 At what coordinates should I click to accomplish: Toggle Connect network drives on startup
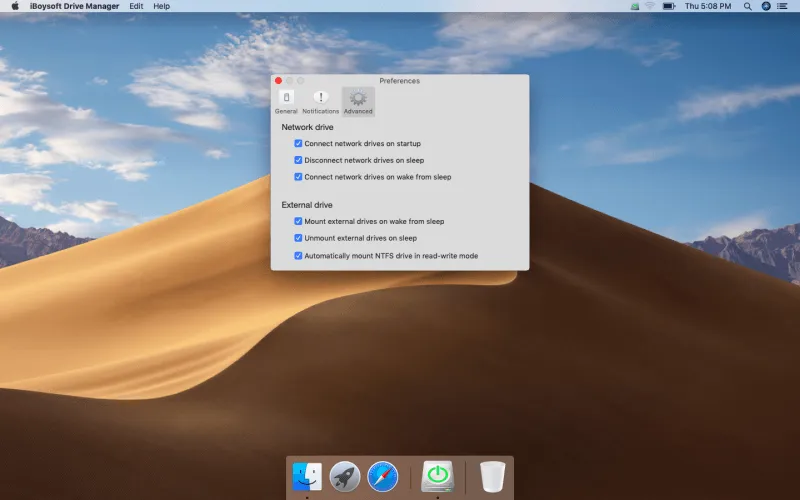click(x=298, y=143)
